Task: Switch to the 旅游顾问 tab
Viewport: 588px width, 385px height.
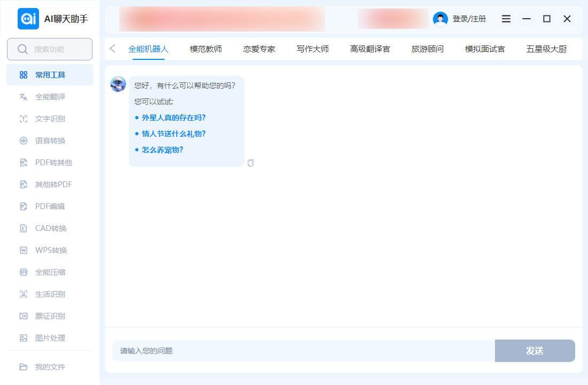Action: [428, 49]
